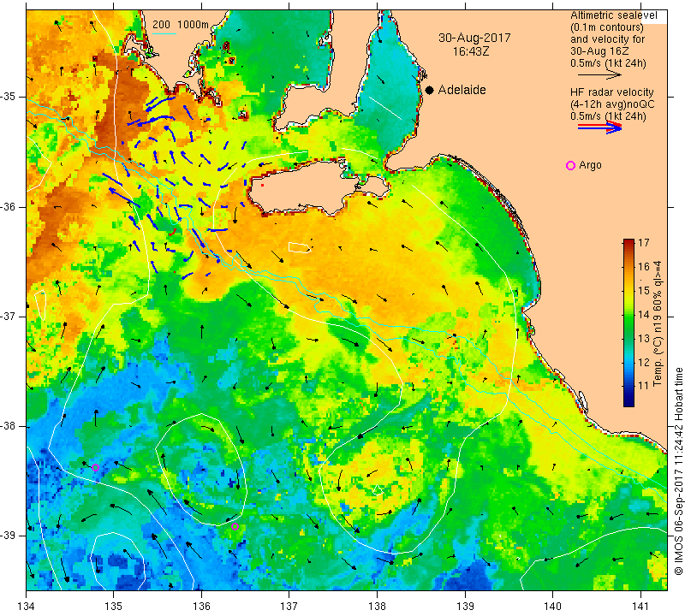Click the temperature color bar near 14

coord(628,314)
